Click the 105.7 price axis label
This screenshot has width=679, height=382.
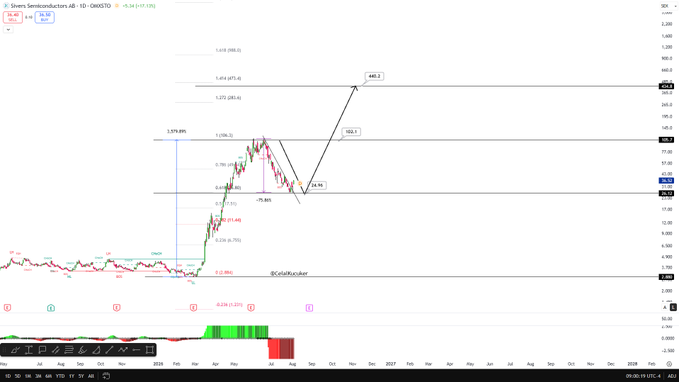[x=666, y=140]
